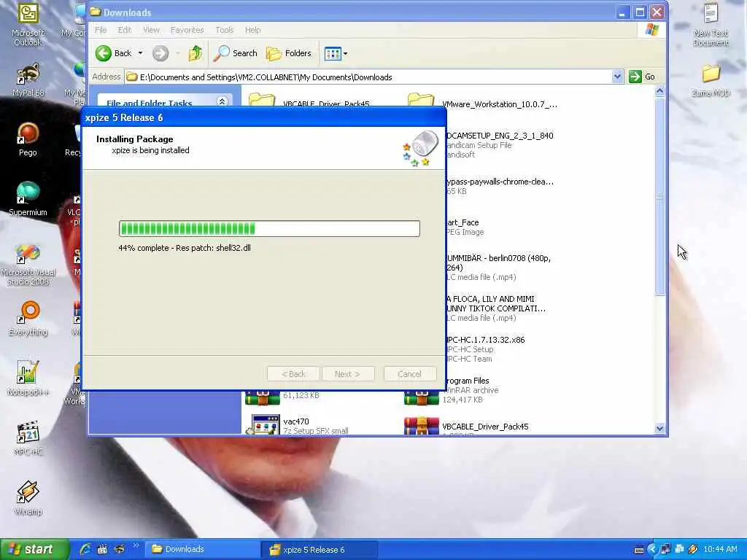
Task: Open Back history dropdown arrow
Action: click(x=141, y=53)
